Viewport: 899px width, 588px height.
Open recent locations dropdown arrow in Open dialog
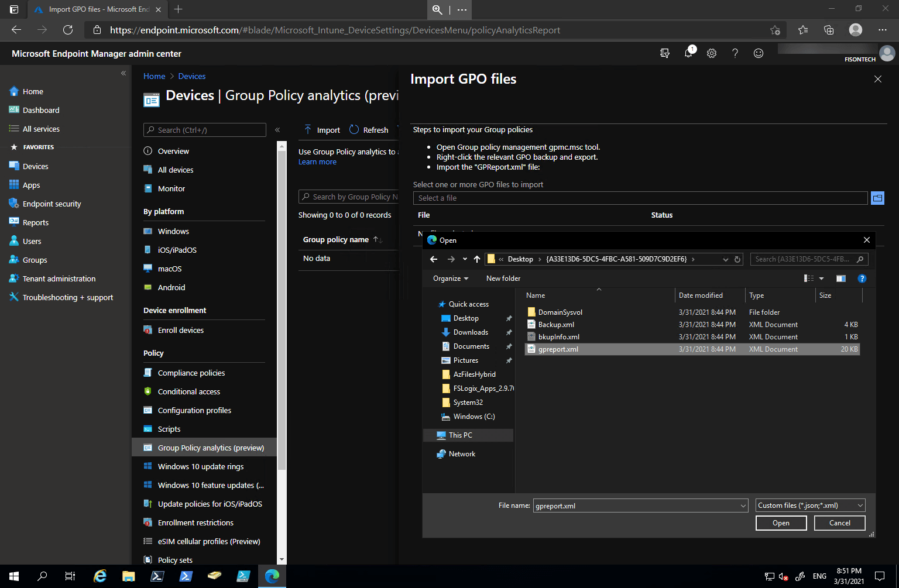(465, 259)
